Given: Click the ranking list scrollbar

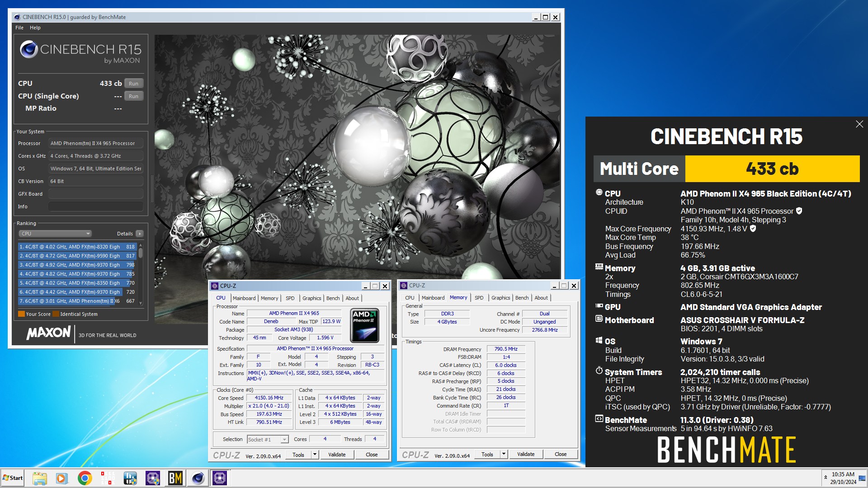Looking at the screenshot, I should (141, 274).
